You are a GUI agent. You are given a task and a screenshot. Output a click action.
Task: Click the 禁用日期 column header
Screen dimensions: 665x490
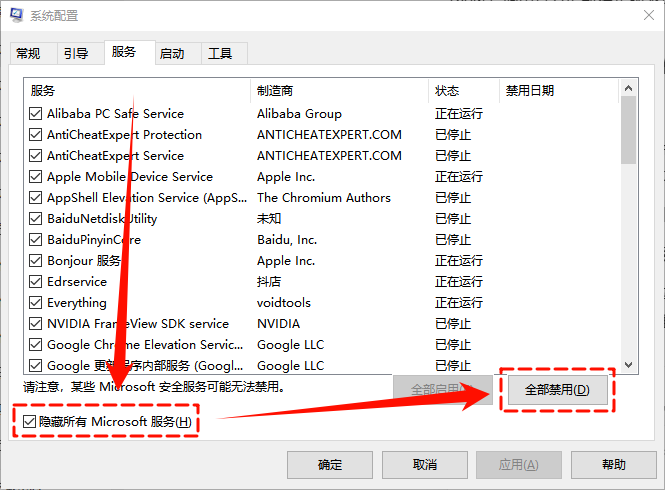[x=559, y=90]
